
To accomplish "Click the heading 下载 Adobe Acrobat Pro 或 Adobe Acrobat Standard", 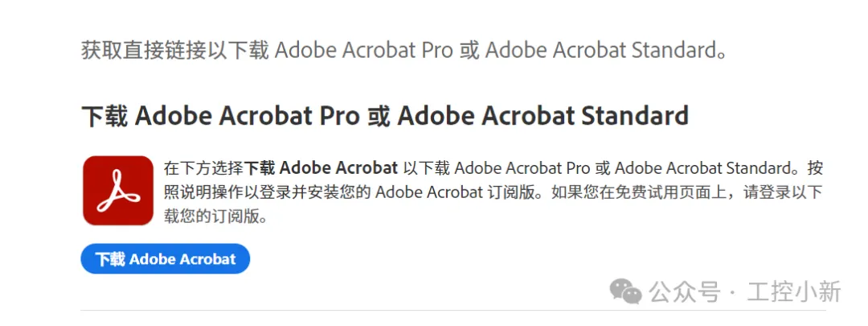I will (385, 117).
